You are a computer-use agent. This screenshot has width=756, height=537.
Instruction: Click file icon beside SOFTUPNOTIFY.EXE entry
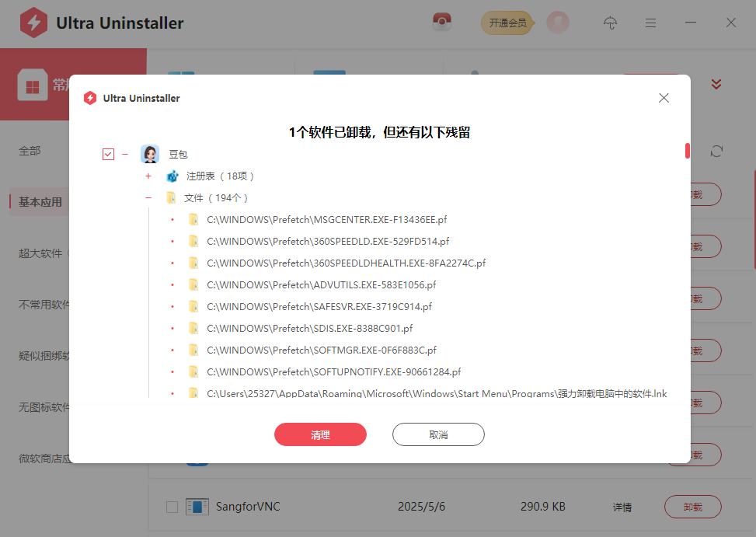[193, 371]
